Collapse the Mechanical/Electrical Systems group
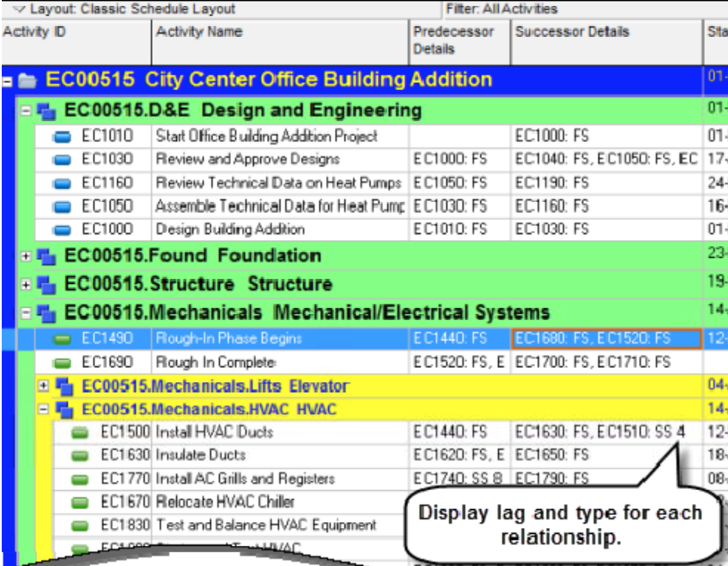Screen dimensions: 728x566 pos(26,312)
